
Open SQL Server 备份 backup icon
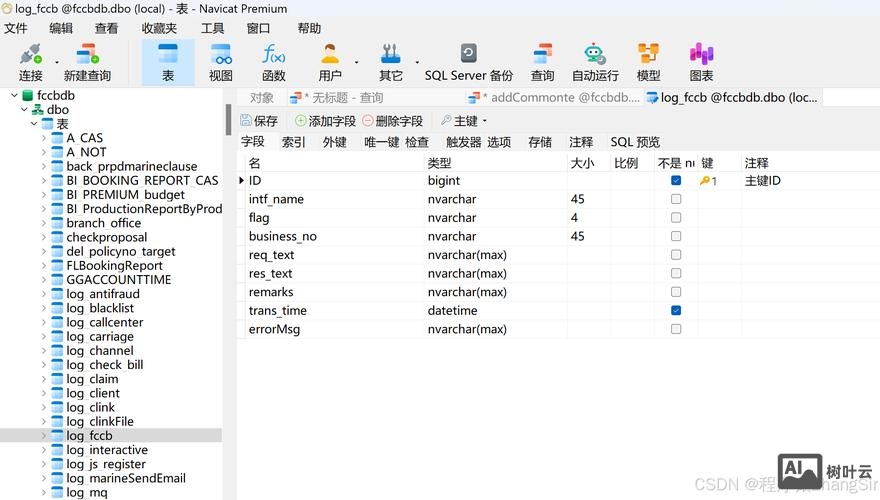tap(468, 56)
